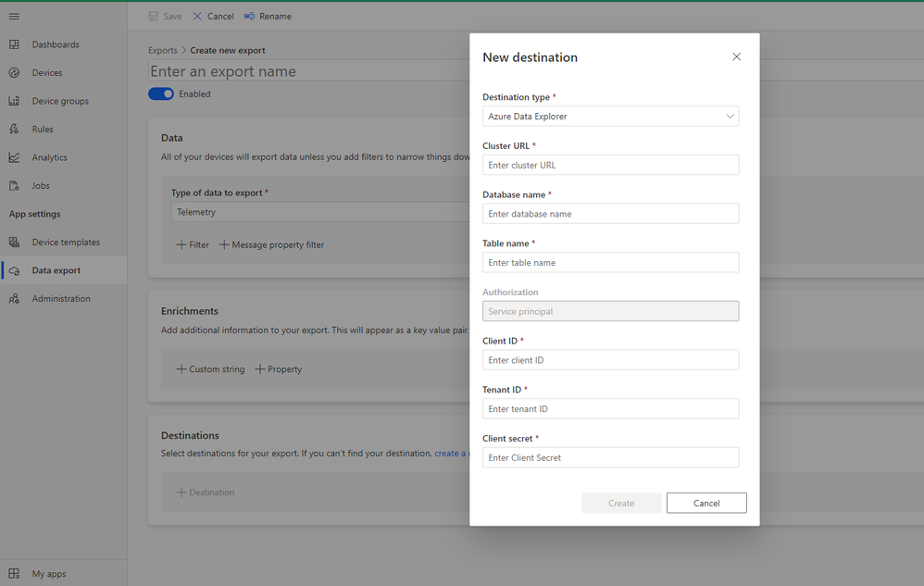Click Cancel button in the dialog

(x=705, y=503)
